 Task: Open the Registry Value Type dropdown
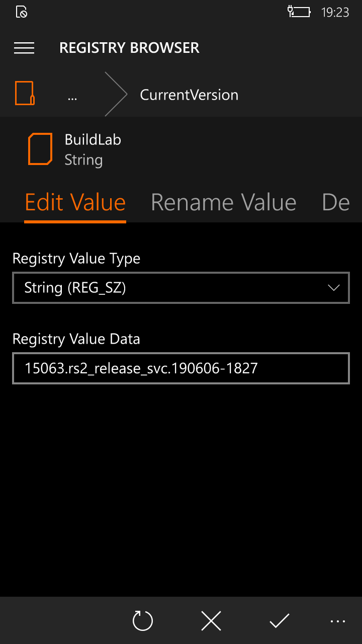(181, 288)
